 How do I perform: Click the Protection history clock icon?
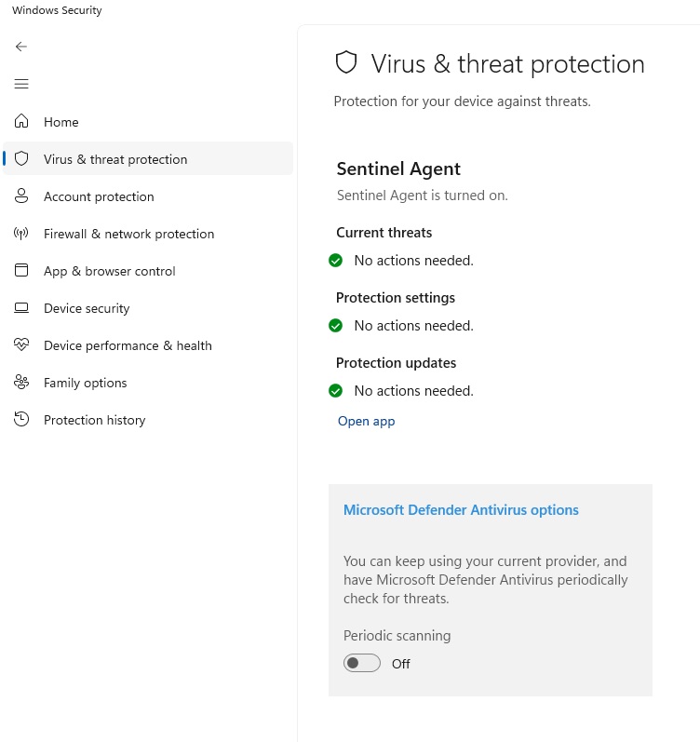(x=22, y=420)
